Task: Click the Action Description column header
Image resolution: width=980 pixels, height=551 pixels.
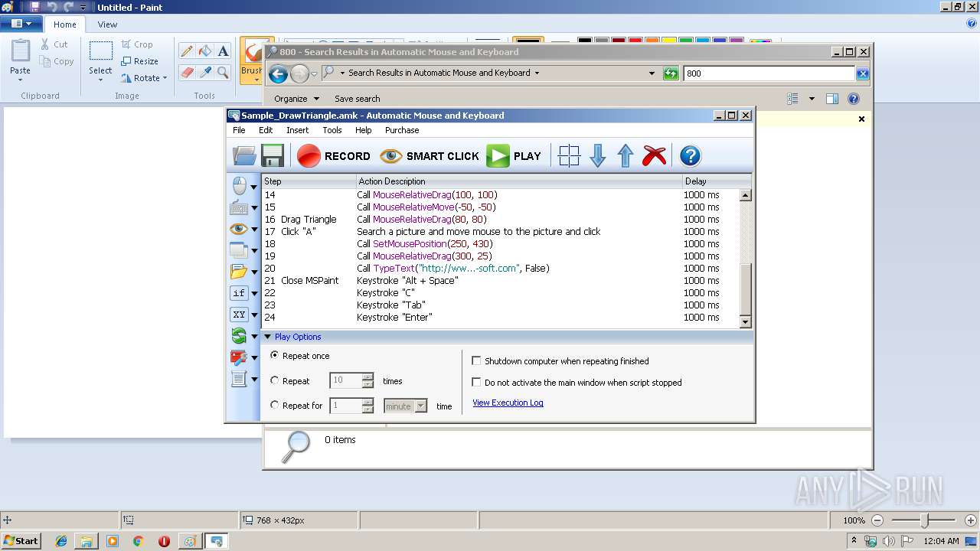Action: [x=519, y=181]
